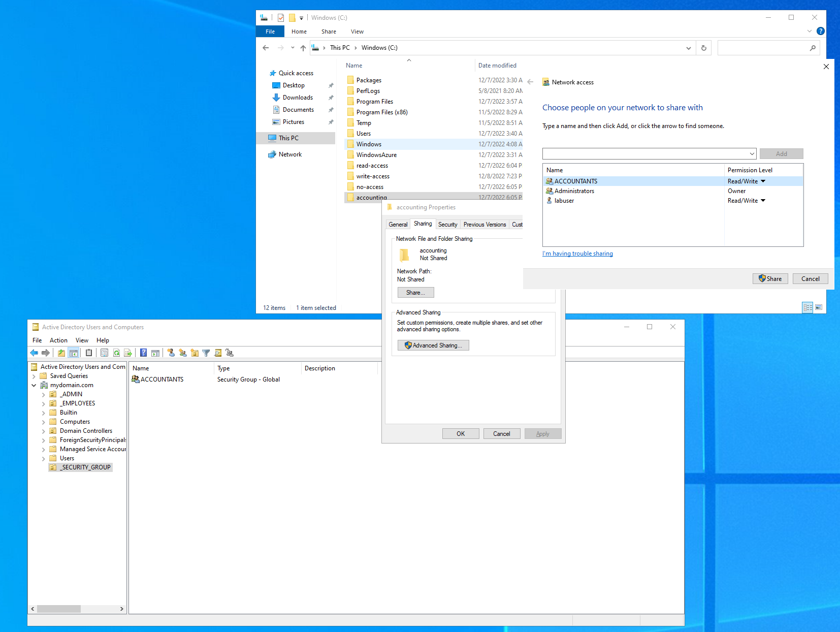Toggle Show/Hide Console Tree icon
840x632 pixels.
click(73, 353)
